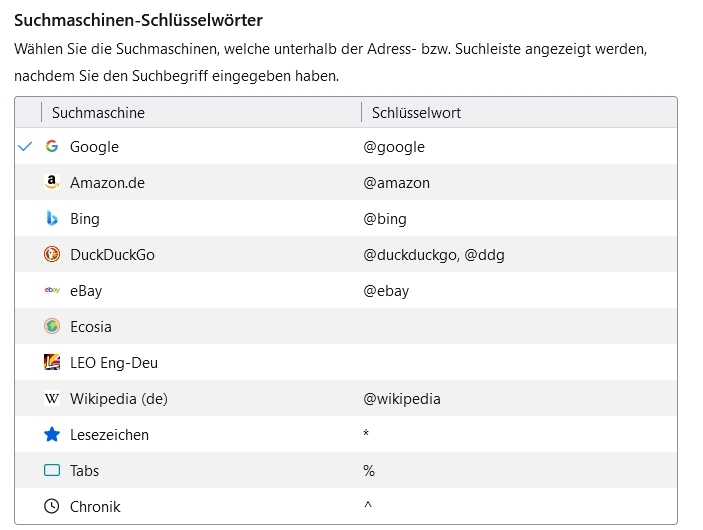Click the Lesezeichen star icon
The image size is (703, 530).
pyautogui.click(x=52, y=435)
